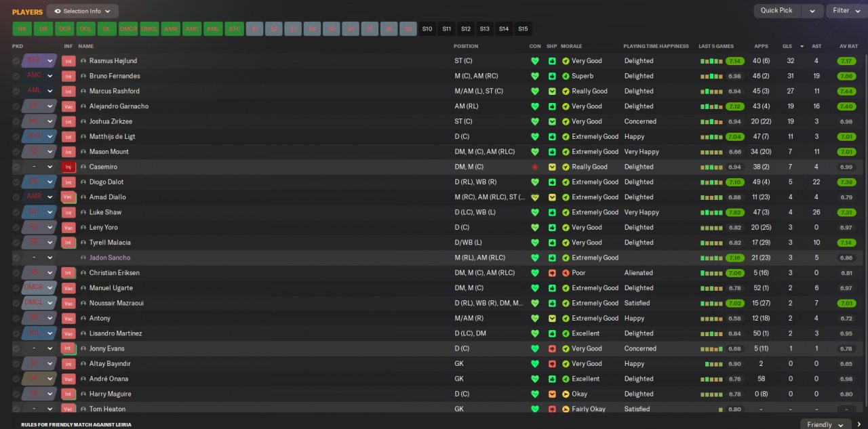Toggle the picked checkmark for Jonny Evans
This screenshot has height=429, width=868.
click(x=16, y=348)
